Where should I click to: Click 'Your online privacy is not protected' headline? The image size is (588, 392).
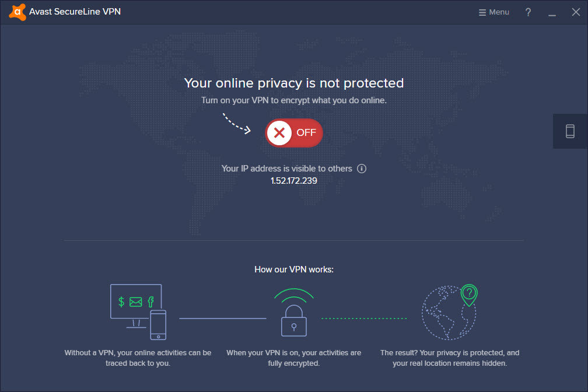click(x=294, y=83)
